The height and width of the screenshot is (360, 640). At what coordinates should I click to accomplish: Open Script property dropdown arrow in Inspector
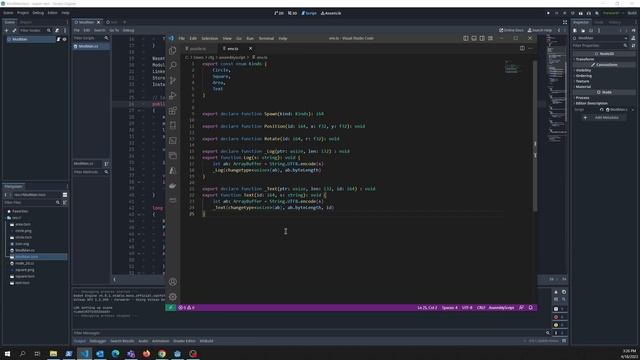click(633, 110)
